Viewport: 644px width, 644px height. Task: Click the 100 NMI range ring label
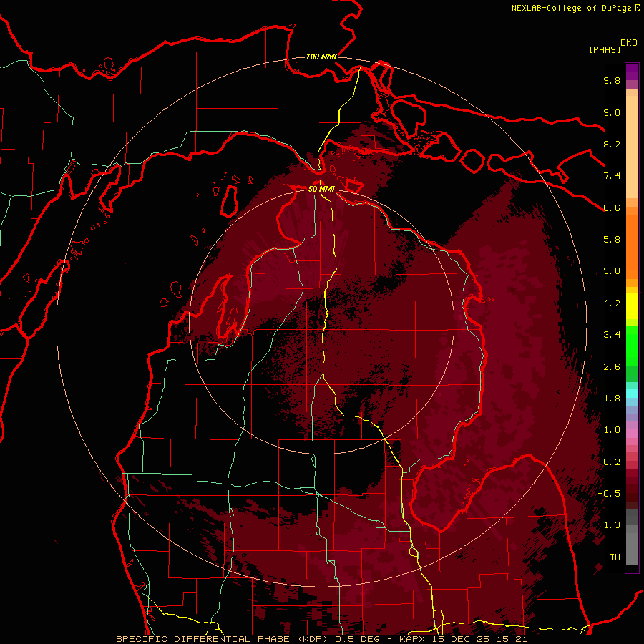point(321,57)
